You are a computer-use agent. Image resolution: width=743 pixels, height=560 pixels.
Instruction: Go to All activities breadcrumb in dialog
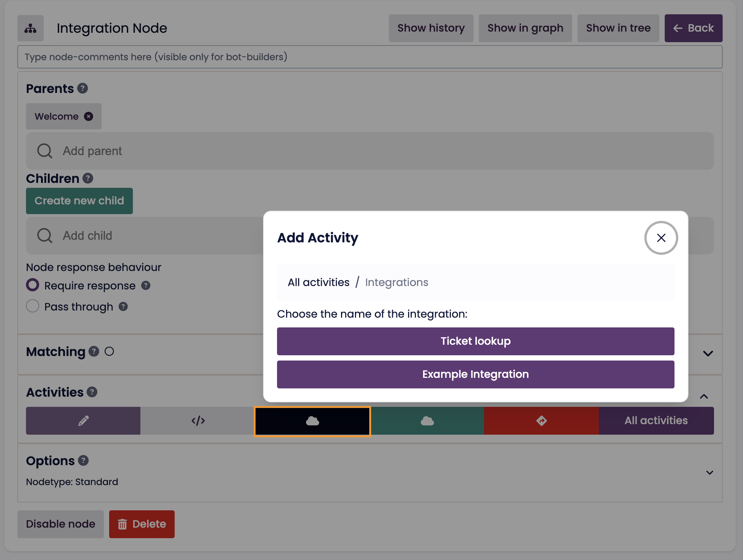(x=318, y=282)
